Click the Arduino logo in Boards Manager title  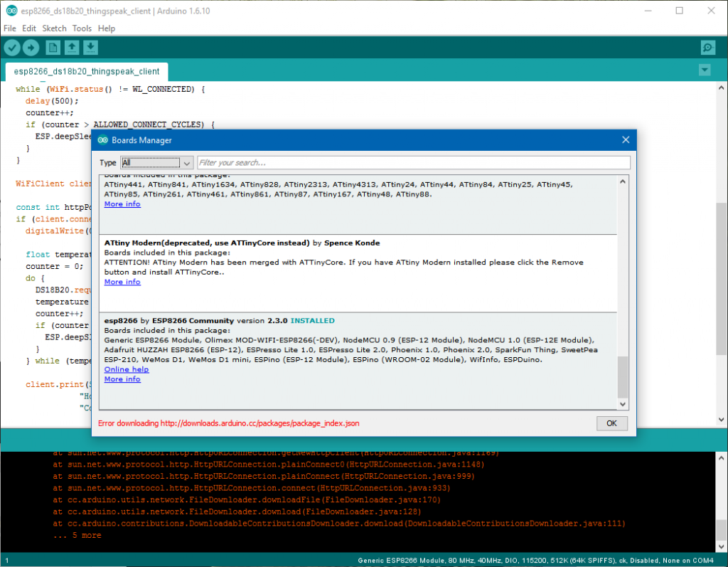103,140
